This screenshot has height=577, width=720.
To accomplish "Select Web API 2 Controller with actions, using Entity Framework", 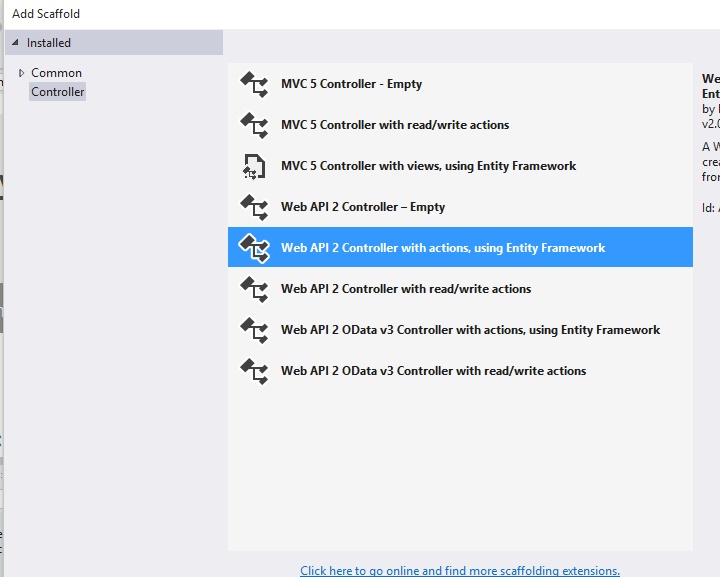I will (460, 247).
